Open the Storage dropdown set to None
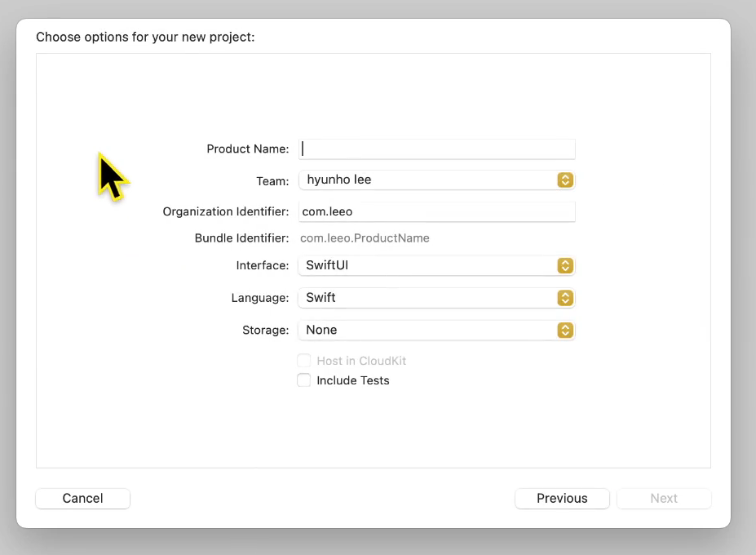The image size is (756, 555). point(436,330)
